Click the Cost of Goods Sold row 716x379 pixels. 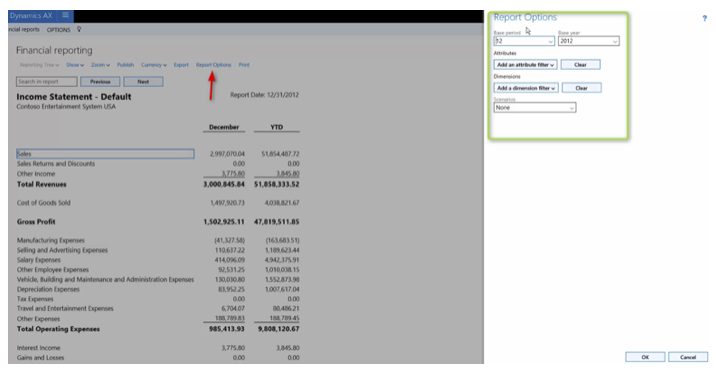[x=43, y=203]
